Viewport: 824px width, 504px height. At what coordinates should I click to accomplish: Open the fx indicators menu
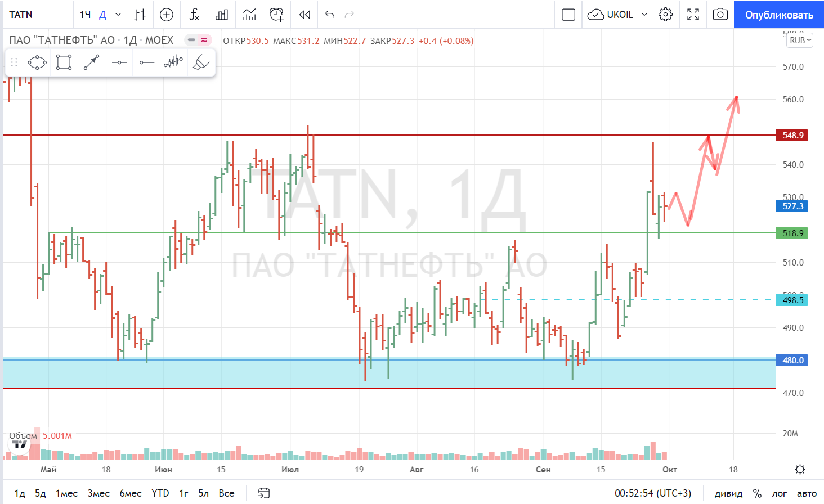pyautogui.click(x=194, y=15)
